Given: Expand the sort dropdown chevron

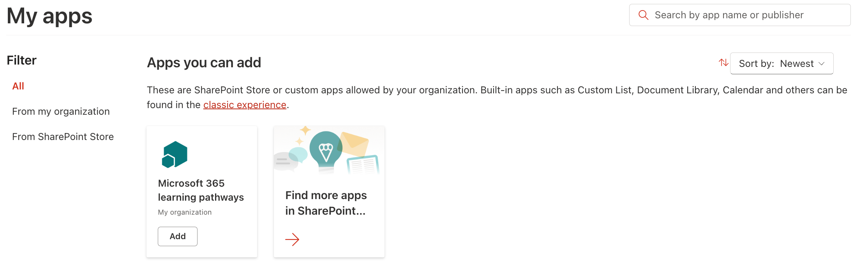Looking at the screenshot, I should coord(822,63).
